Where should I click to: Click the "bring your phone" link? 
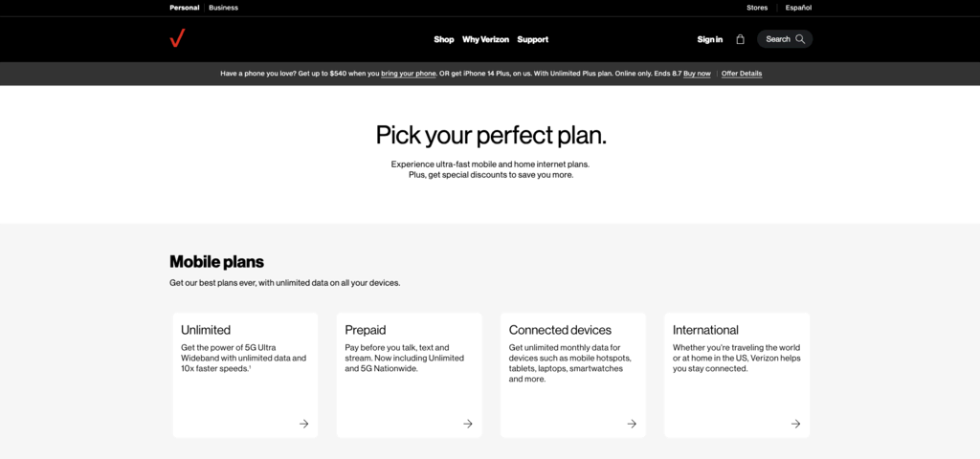[409, 74]
